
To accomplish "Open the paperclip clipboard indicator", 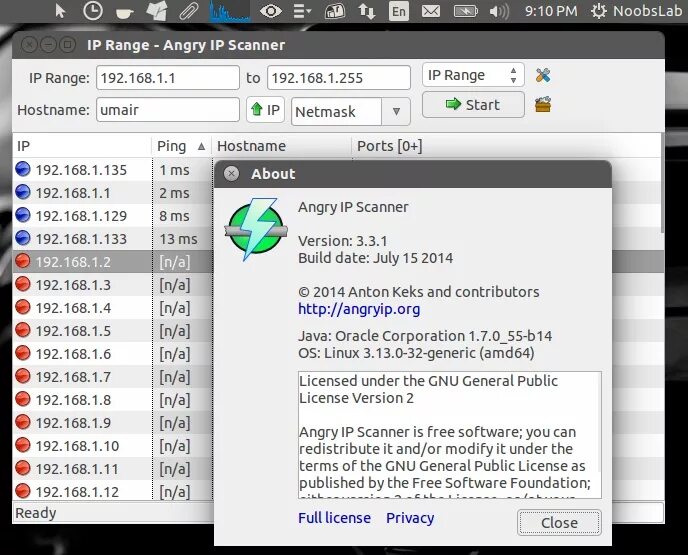I will pos(189,11).
